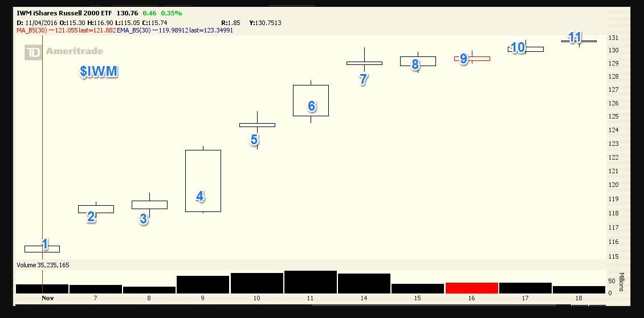Click the volume bar for date 8
Image resolution: width=644 pixels, height=318 pixels.
pos(149,290)
